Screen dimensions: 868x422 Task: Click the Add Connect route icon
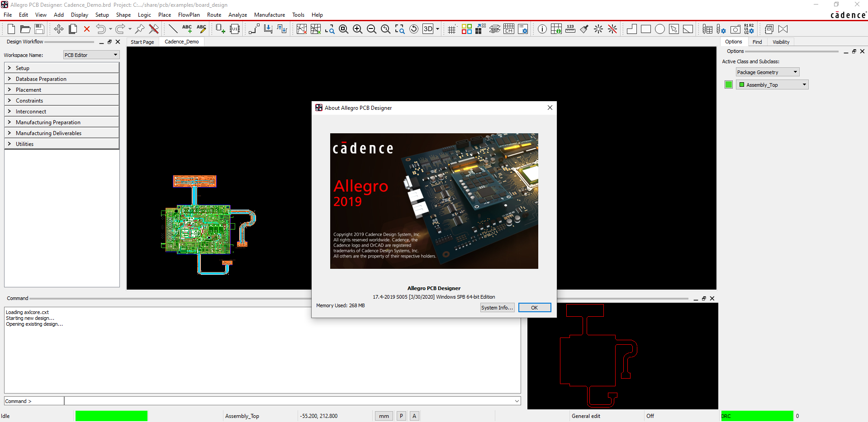254,29
